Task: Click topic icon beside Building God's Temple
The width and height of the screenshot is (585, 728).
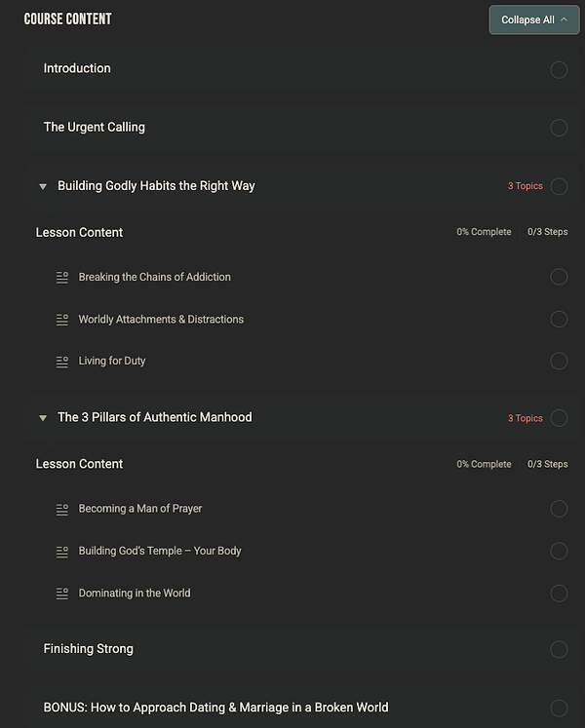Action: (61, 552)
